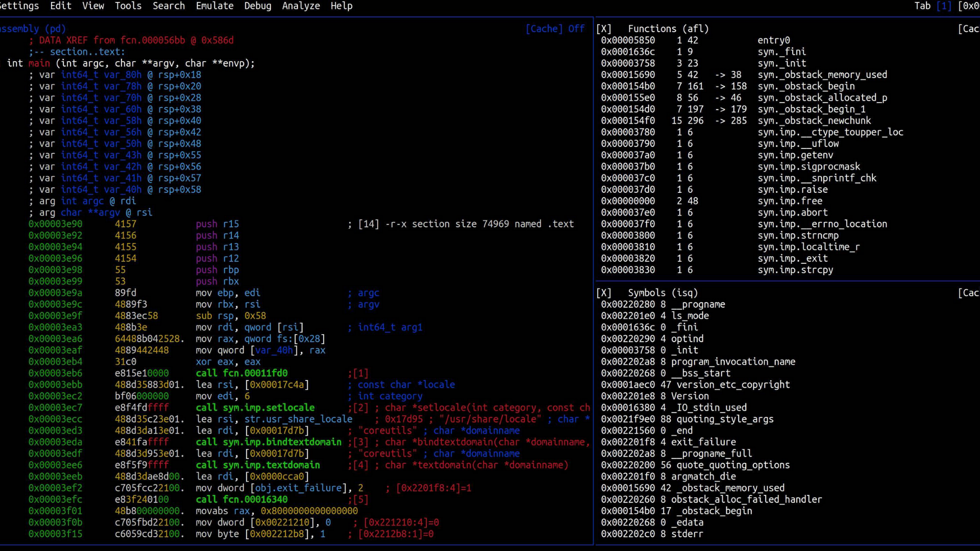Image resolution: width=980 pixels, height=551 pixels.
Task: Open the Edit menu
Action: (x=61, y=6)
